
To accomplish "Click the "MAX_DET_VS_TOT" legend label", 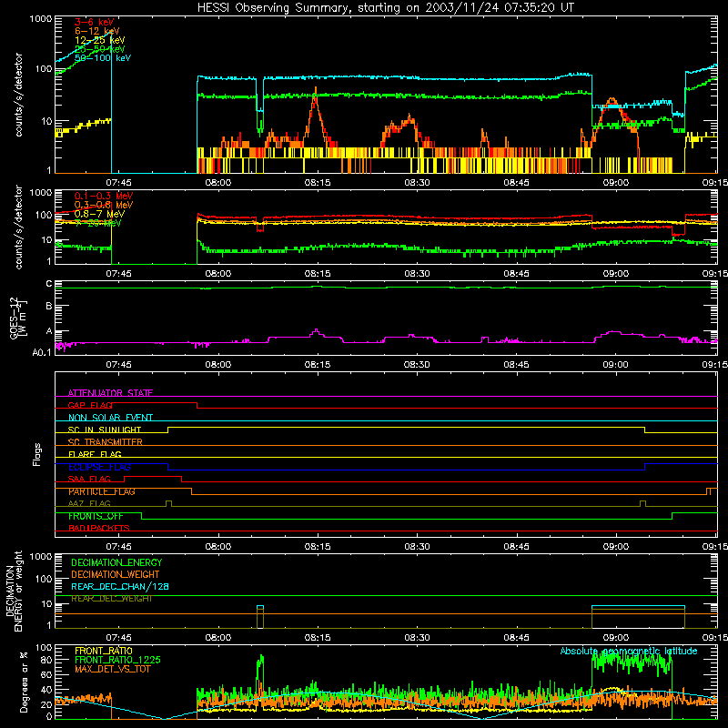I will coord(113,669).
